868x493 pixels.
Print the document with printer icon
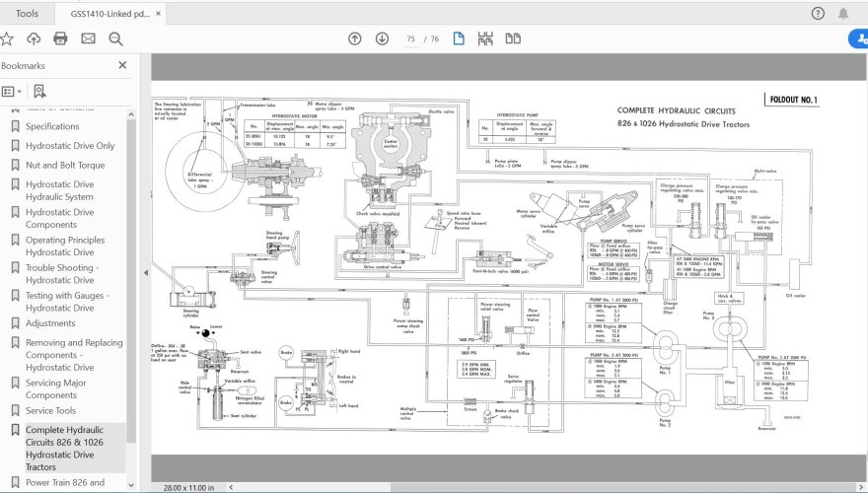click(60, 38)
